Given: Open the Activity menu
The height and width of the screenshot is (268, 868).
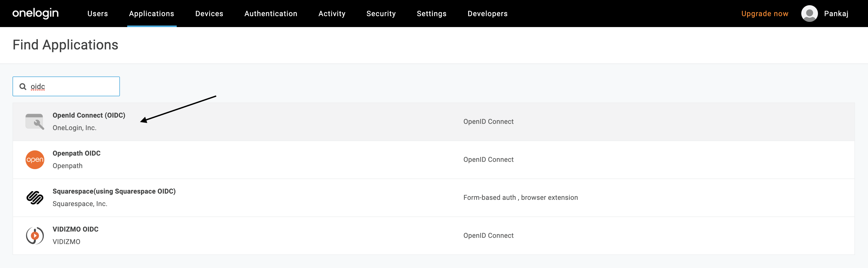Looking at the screenshot, I should pyautogui.click(x=332, y=14).
